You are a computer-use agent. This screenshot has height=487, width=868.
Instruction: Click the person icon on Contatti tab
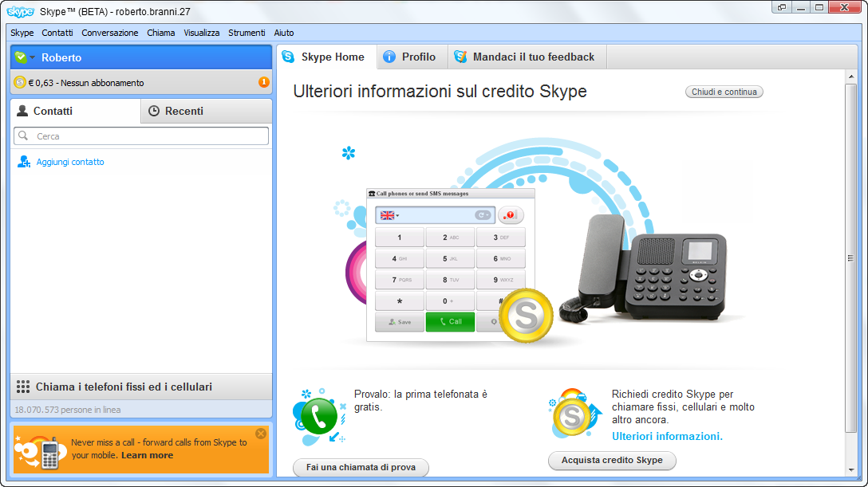pyautogui.click(x=22, y=111)
